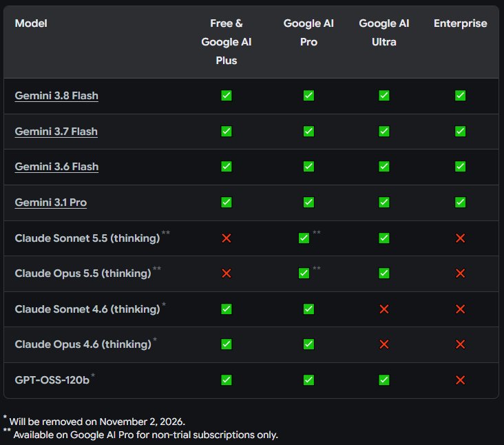Click the Model column header

[x=31, y=23]
